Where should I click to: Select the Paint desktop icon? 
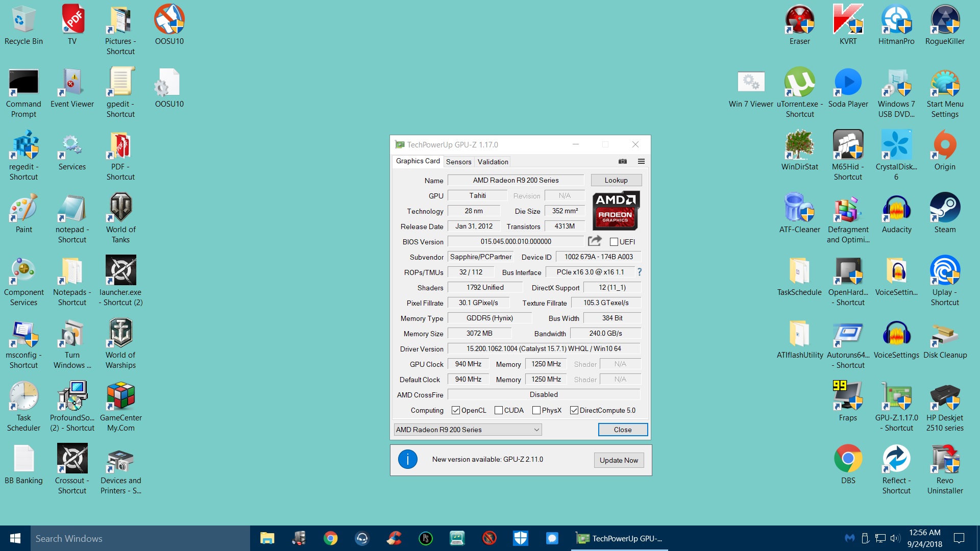[x=23, y=213]
